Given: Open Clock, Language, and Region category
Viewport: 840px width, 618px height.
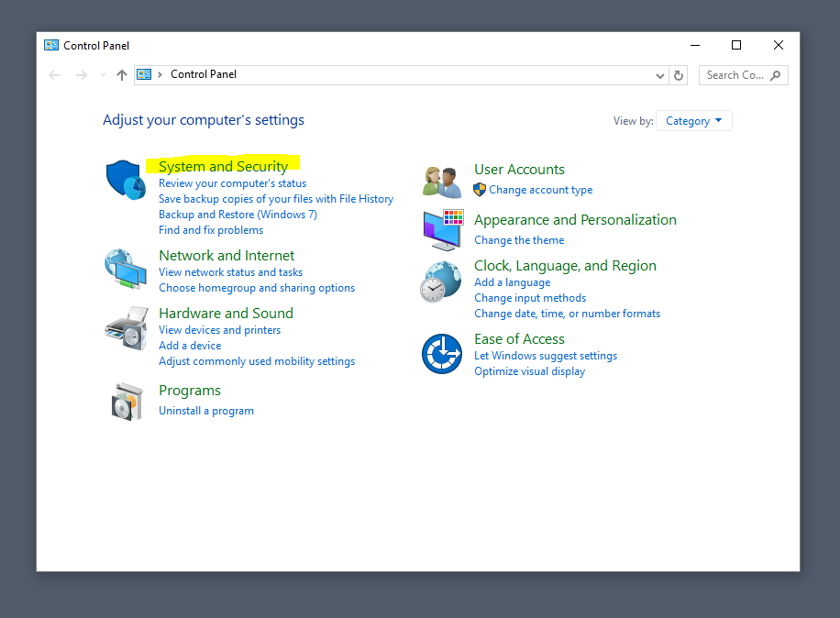Looking at the screenshot, I should [x=565, y=266].
